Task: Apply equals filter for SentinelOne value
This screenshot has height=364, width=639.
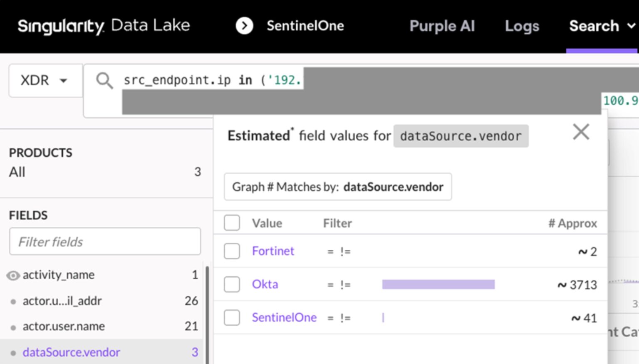Action: pyautogui.click(x=330, y=318)
